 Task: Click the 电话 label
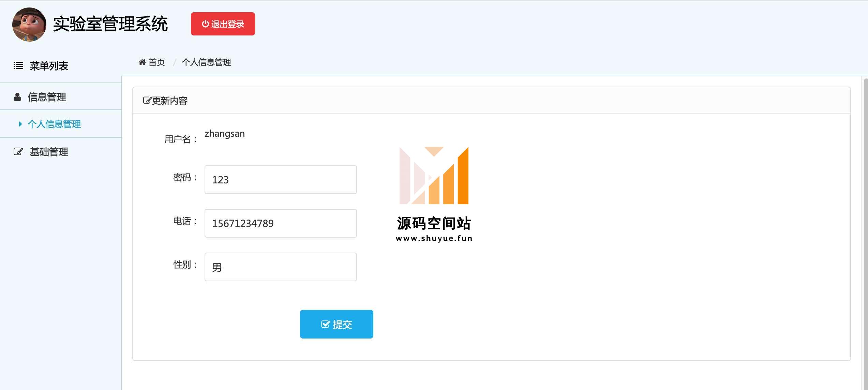point(185,221)
